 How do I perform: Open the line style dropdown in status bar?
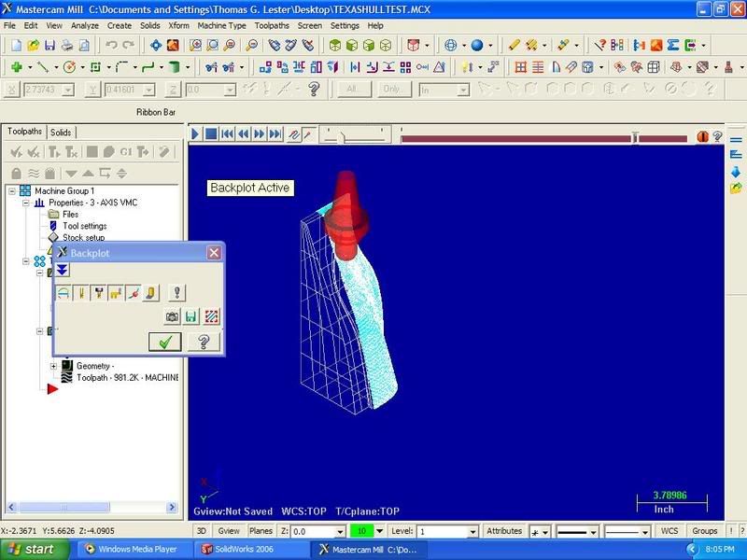[593, 532]
